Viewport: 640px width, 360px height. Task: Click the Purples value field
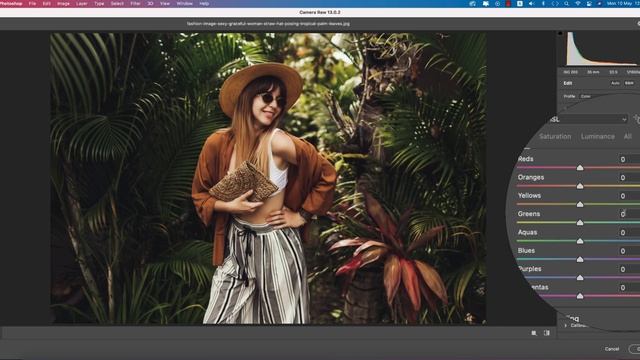pyautogui.click(x=629, y=269)
